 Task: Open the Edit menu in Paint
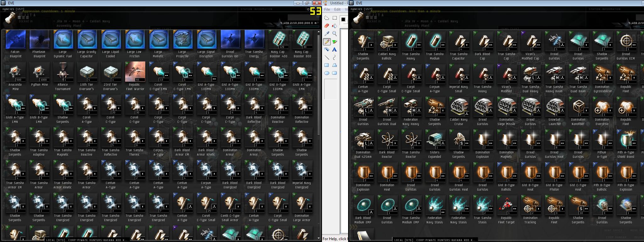pos(337,9)
